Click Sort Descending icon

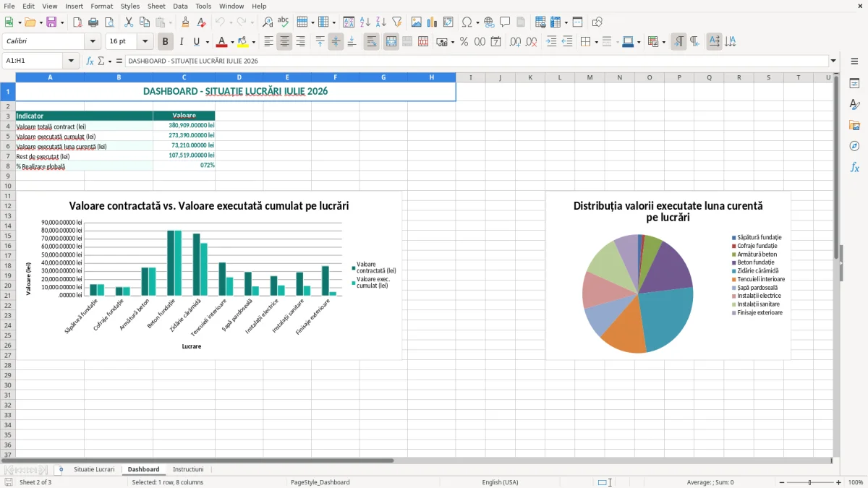click(x=380, y=22)
